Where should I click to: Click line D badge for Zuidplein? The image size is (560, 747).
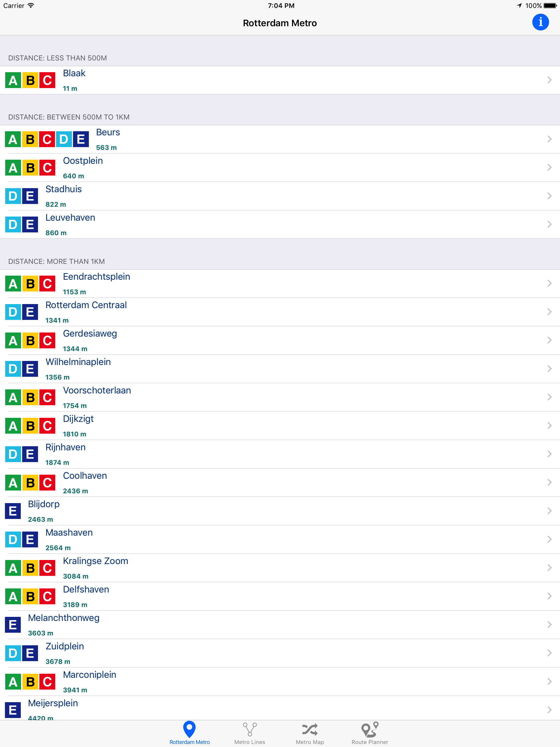(13, 653)
